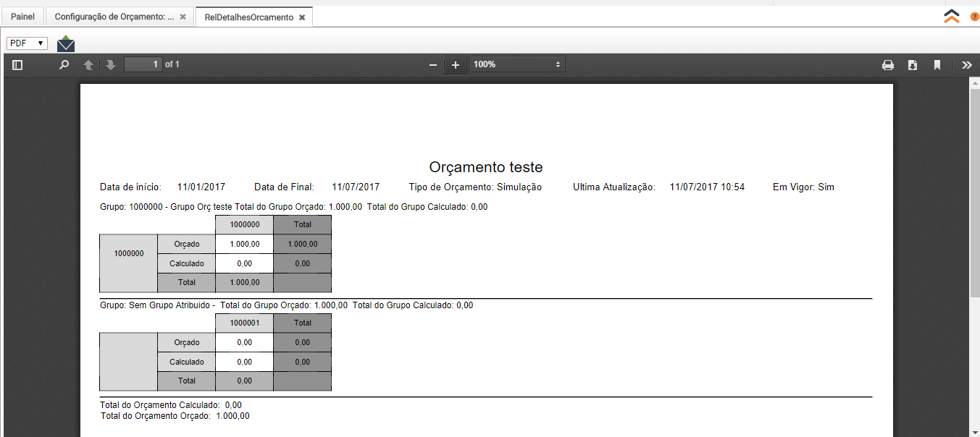Switch to the Painel tab

[x=22, y=17]
